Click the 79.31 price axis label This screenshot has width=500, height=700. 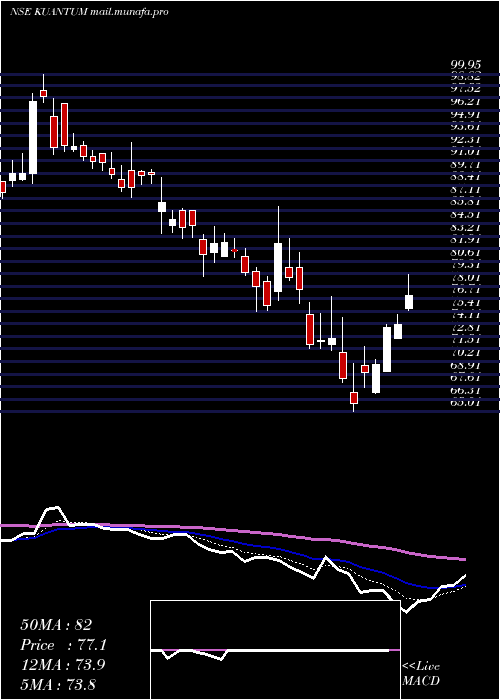coord(467,265)
